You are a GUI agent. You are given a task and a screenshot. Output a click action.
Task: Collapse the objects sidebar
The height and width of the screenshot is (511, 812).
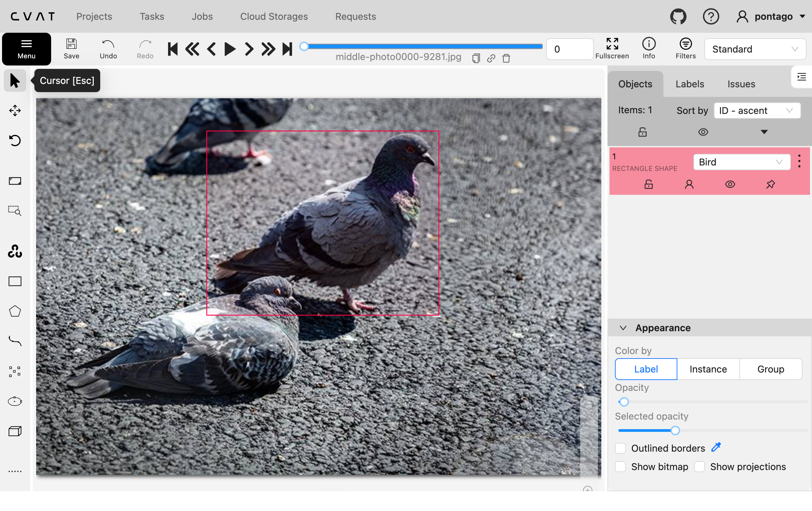tap(801, 77)
